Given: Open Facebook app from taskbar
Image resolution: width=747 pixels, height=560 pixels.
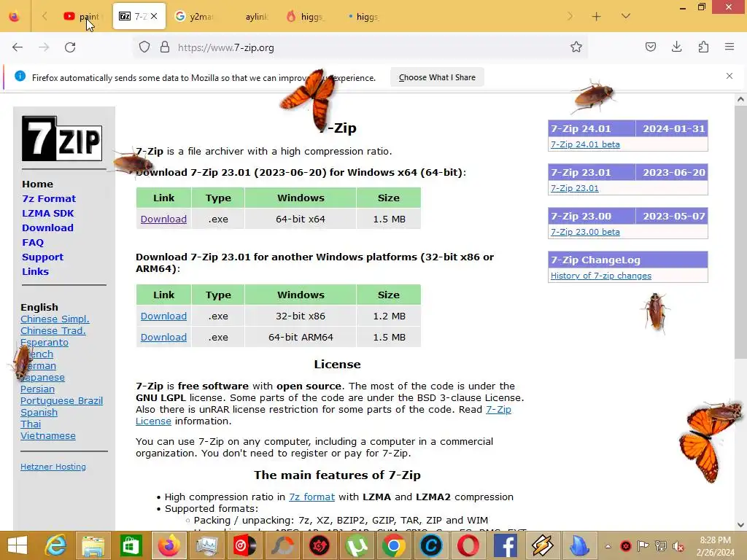Looking at the screenshot, I should tap(506, 545).
